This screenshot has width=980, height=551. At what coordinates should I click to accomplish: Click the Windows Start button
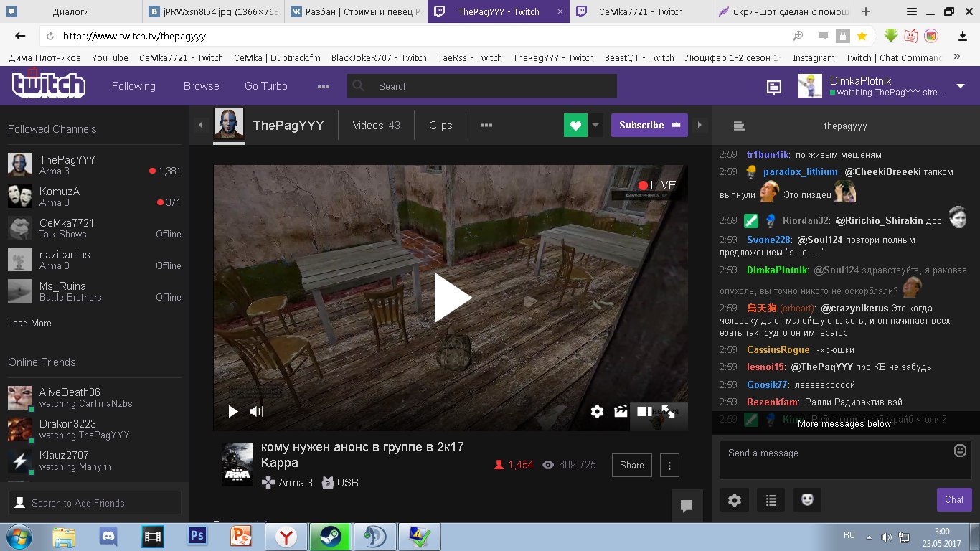coord(19,537)
